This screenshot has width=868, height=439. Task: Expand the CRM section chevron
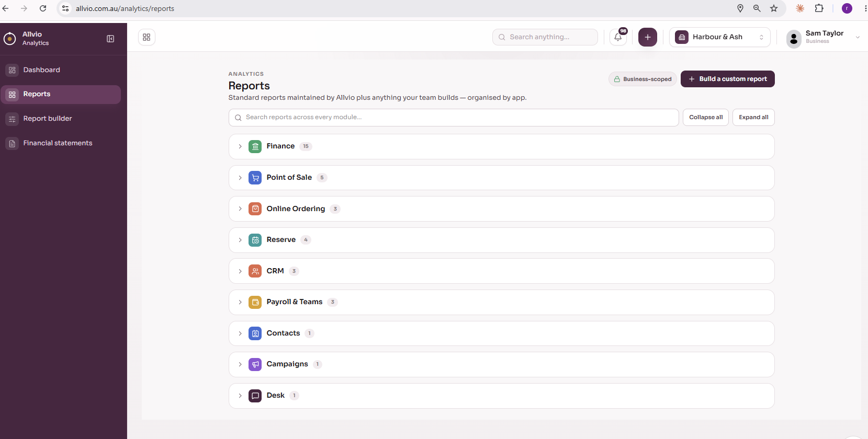tap(240, 271)
